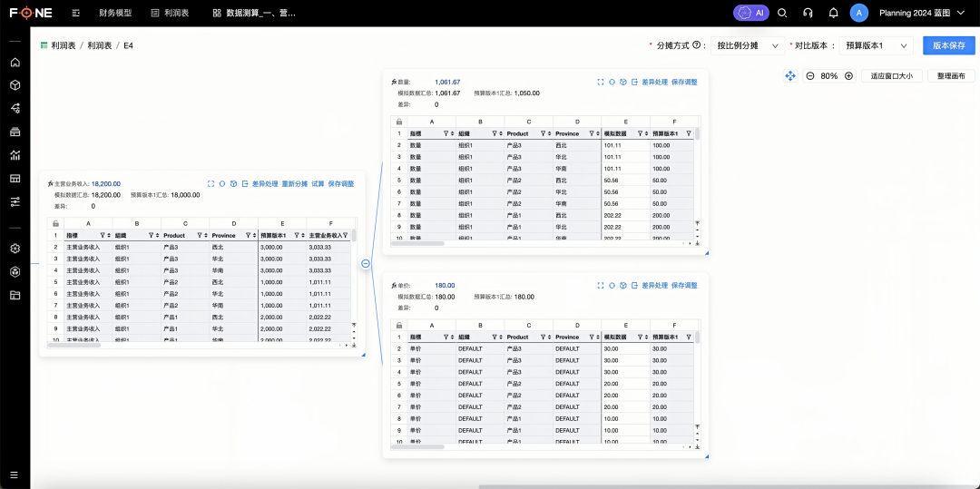The image size is (980, 489).
Task: Click the 版本保存 button
Action: coord(949,45)
